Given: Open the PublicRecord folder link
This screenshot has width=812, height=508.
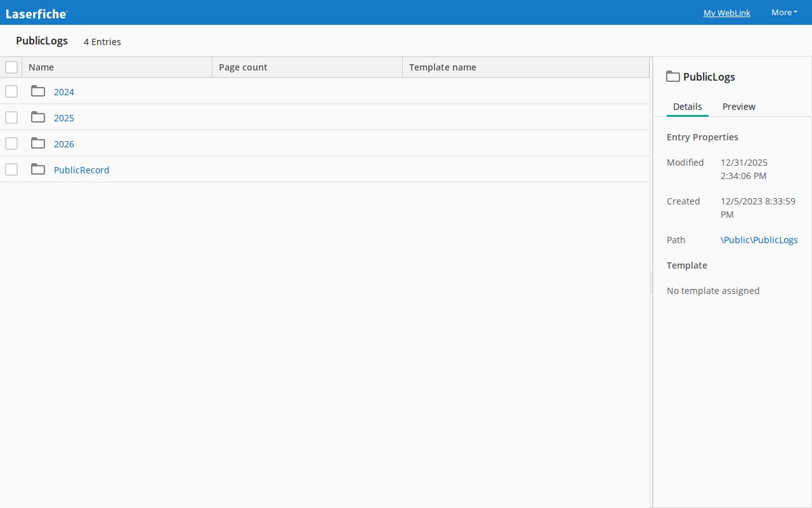Looking at the screenshot, I should [82, 170].
